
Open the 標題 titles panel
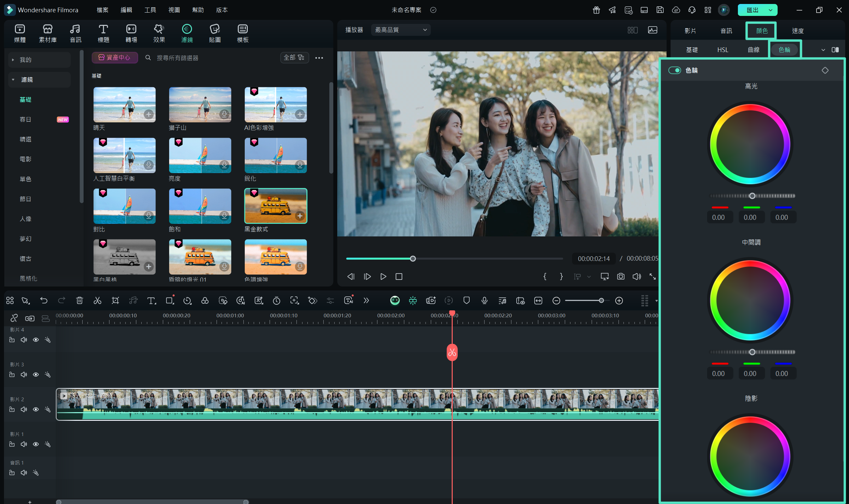103,33
